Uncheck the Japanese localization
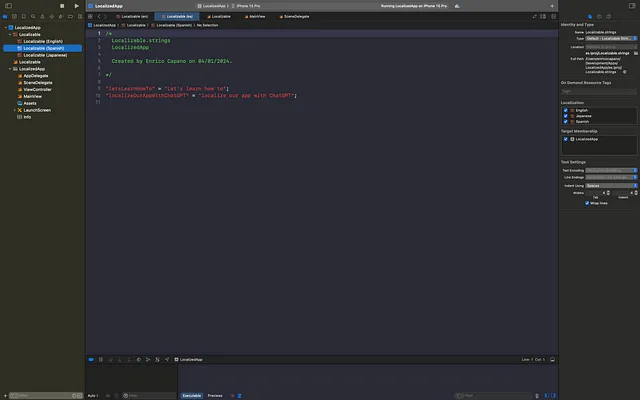This screenshot has height=400, width=640. (x=566, y=116)
